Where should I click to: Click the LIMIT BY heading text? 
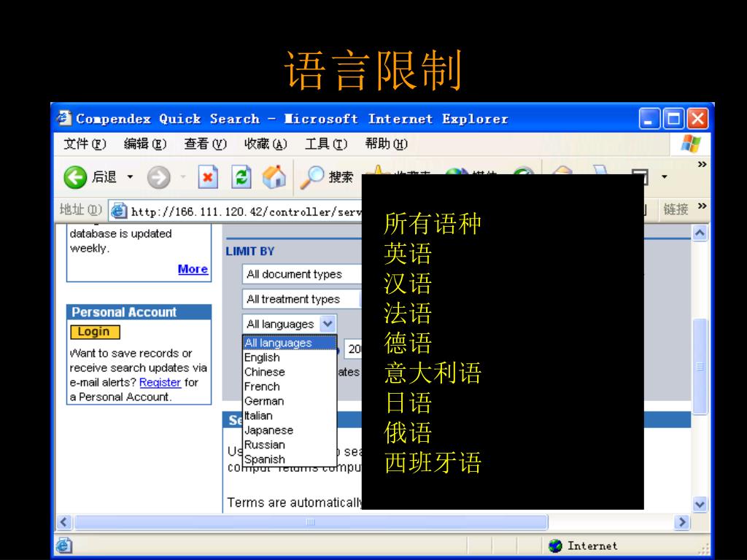pyautogui.click(x=250, y=251)
